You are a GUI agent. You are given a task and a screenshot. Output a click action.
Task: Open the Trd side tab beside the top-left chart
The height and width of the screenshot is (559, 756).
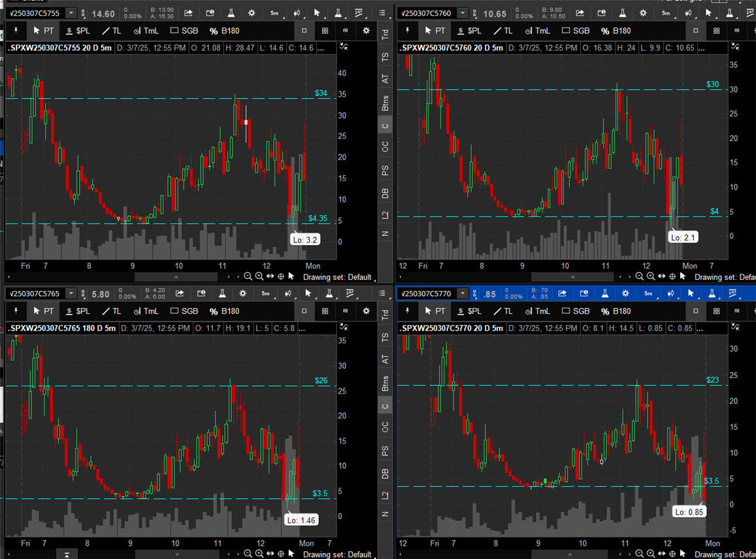(x=385, y=35)
